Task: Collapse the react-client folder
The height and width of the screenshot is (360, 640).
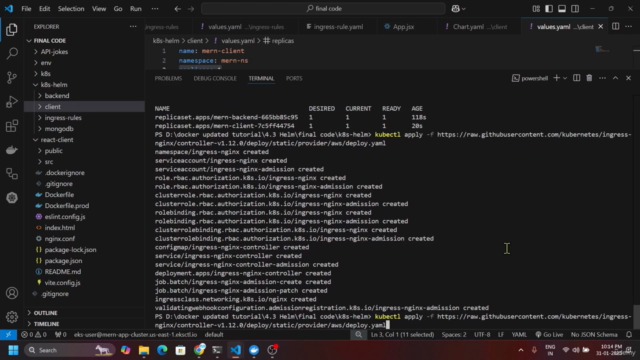Action: pyautogui.click(x=57, y=140)
